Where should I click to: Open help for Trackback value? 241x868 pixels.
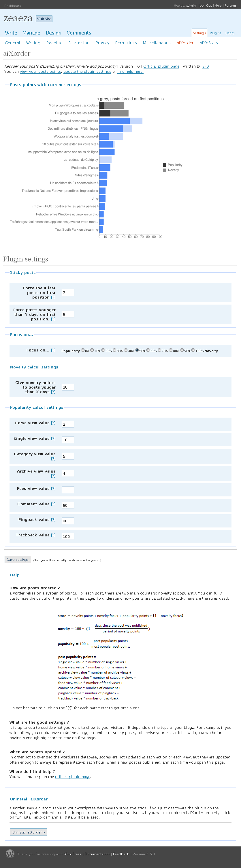coord(53,535)
